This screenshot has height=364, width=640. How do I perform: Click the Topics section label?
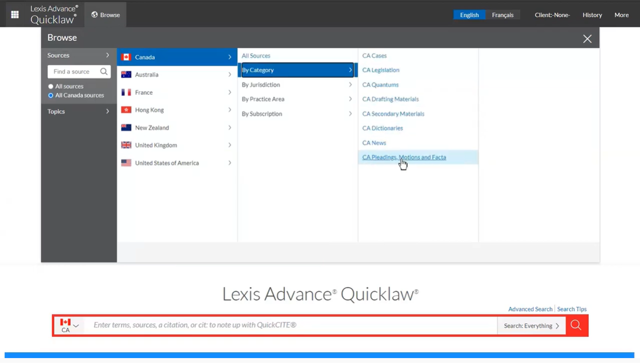(x=56, y=111)
